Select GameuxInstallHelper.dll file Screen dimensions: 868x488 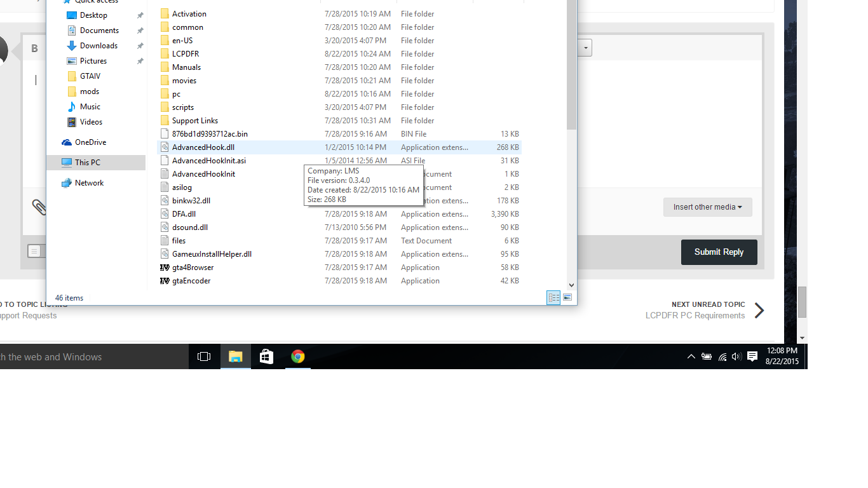212,254
